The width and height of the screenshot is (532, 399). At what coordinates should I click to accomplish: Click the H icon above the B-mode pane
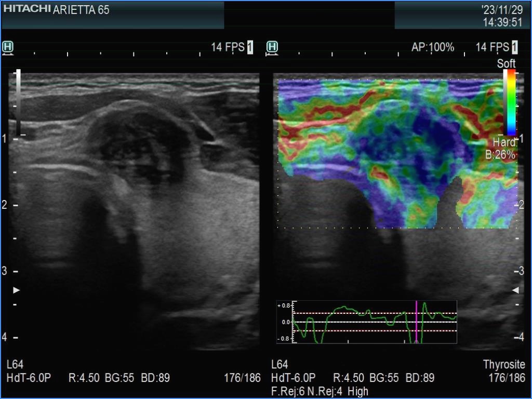click(x=8, y=47)
